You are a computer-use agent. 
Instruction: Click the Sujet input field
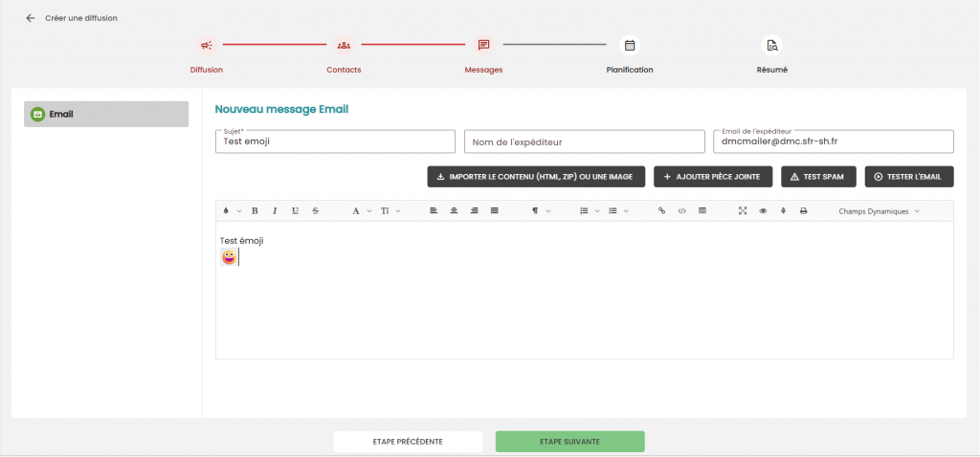pyautogui.click(x=335, y=141)
